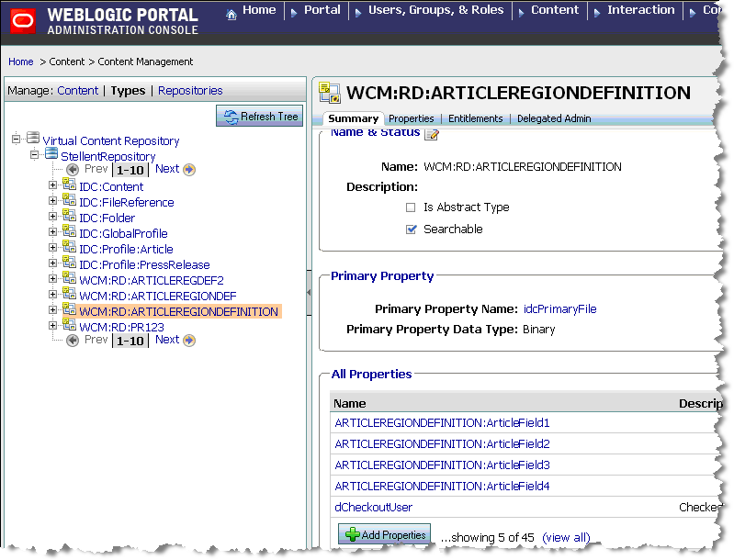Click the arrow icon before Content menu
The image size is (734, 560).
point(521,13)
